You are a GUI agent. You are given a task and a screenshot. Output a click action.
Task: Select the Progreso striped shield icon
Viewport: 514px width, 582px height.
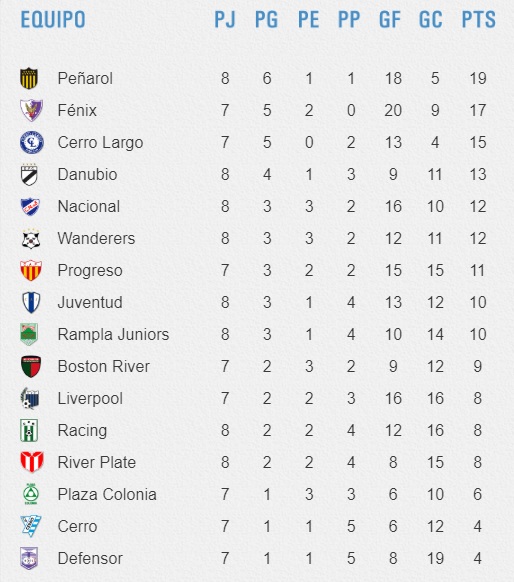tap(31, 270)
